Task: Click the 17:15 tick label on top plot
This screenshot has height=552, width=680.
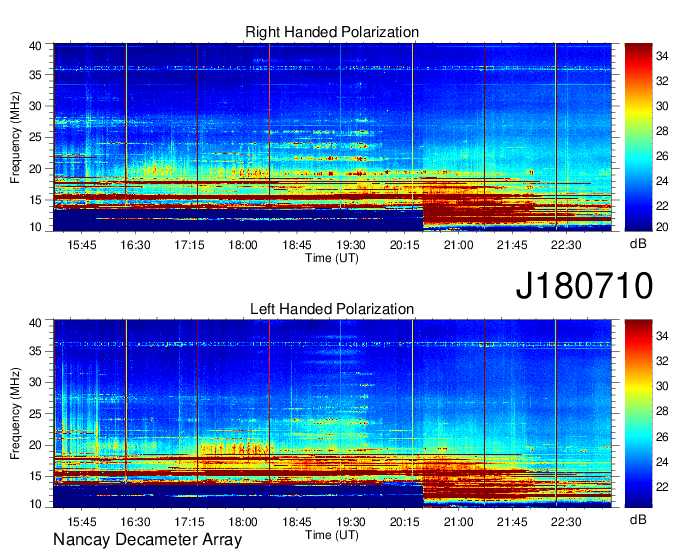Action: [190, 245]
